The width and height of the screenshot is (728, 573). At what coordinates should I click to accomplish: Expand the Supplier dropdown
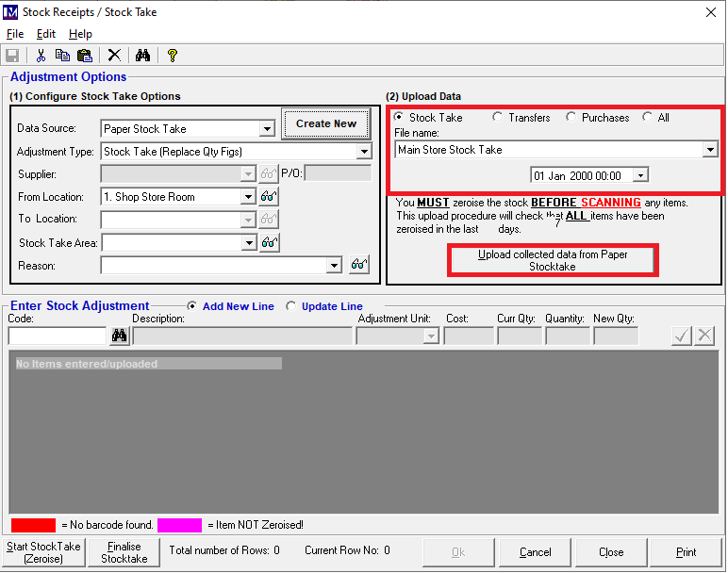point(248,174)
